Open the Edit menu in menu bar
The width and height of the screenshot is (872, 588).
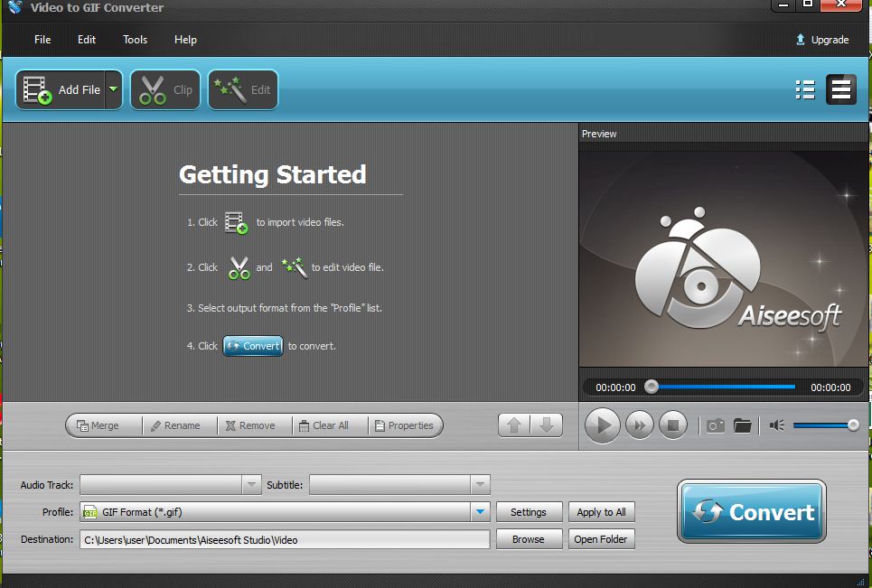point(86,40)
